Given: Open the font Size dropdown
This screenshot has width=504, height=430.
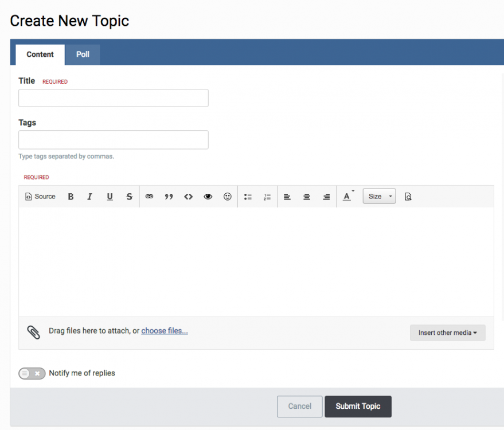Looking at the screenshot, I should point(379,196).
